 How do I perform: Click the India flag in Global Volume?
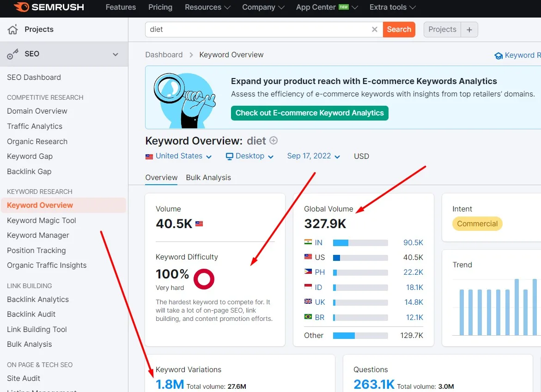308,242
